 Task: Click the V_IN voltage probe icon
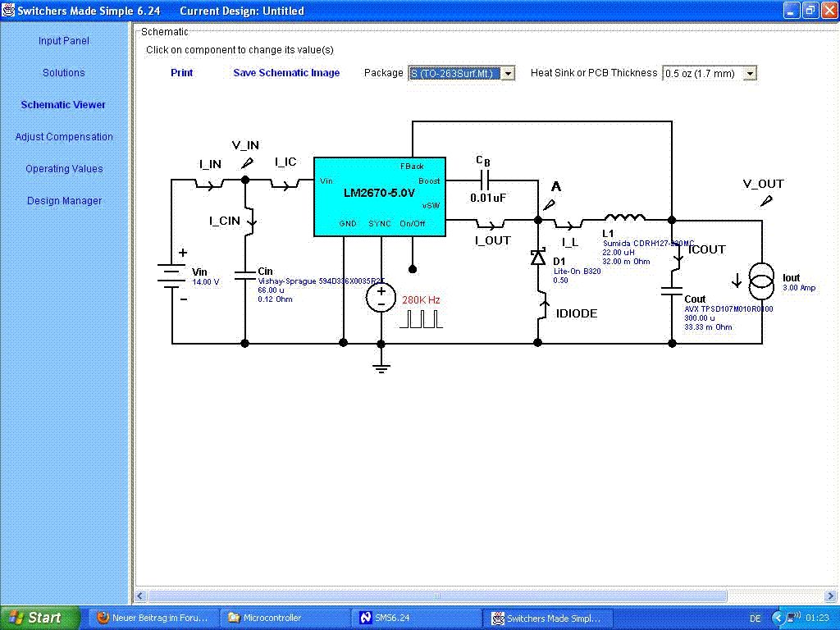click(247, 163)
